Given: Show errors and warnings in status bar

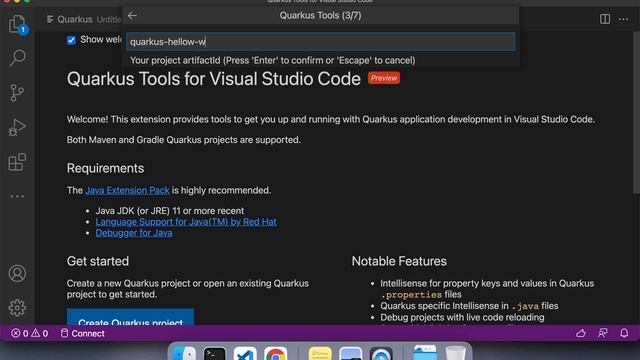Looking at the screenshot, I should 29,333.
